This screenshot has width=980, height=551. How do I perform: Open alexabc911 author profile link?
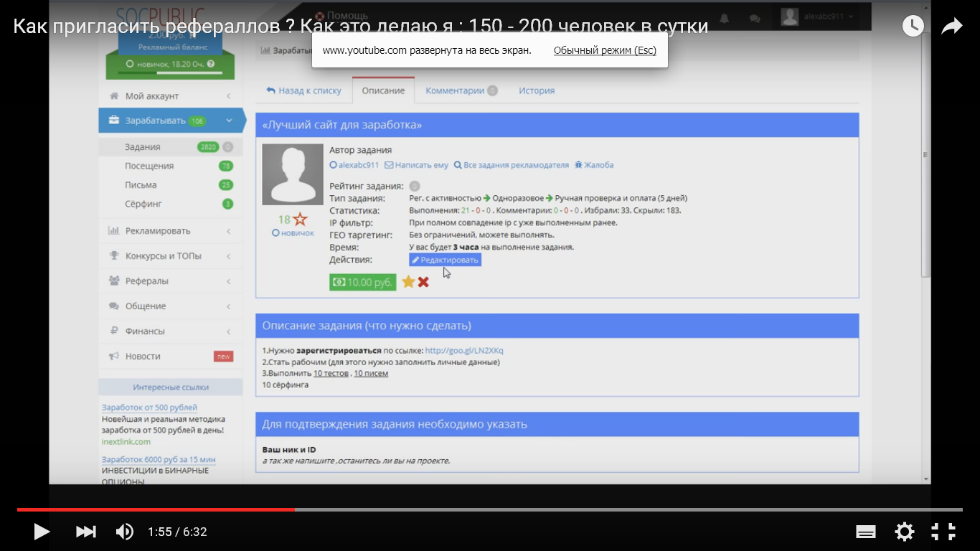pyautogui.click(x=354, y=164)
